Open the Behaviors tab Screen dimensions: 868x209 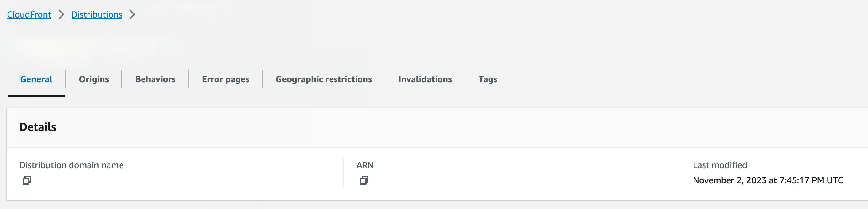point(155,79)
